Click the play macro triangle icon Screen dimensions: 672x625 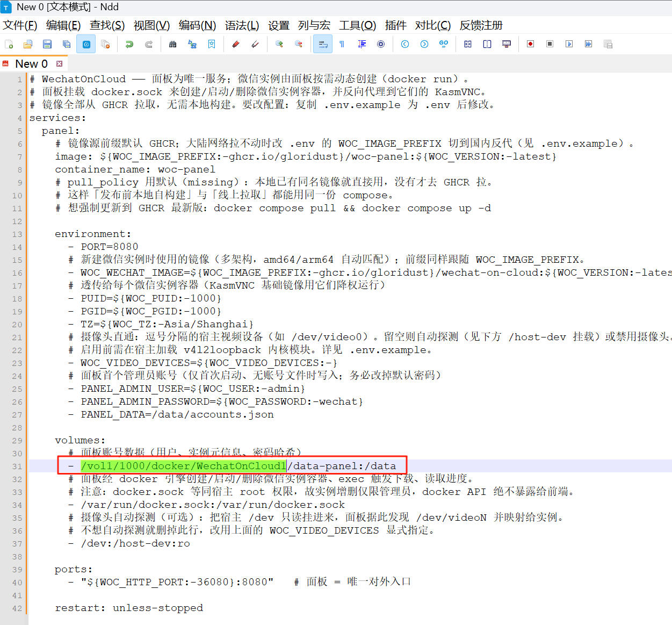point(569,44)
